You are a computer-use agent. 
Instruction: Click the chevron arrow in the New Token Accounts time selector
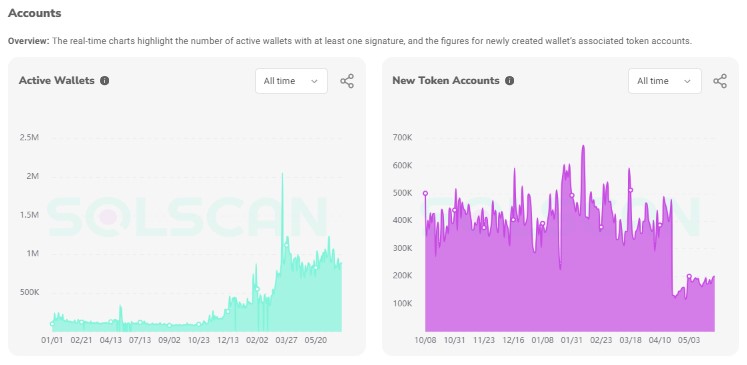[687, 81]
